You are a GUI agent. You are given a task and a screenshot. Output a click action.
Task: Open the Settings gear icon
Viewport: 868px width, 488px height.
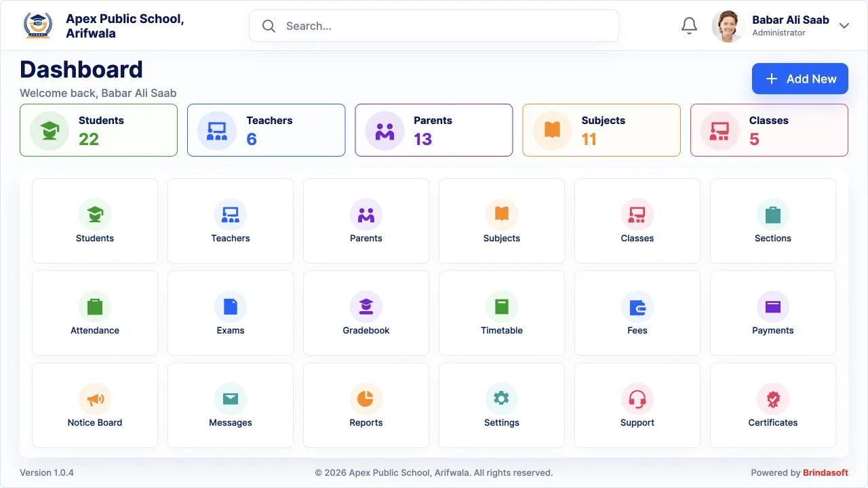pos(502,399)
